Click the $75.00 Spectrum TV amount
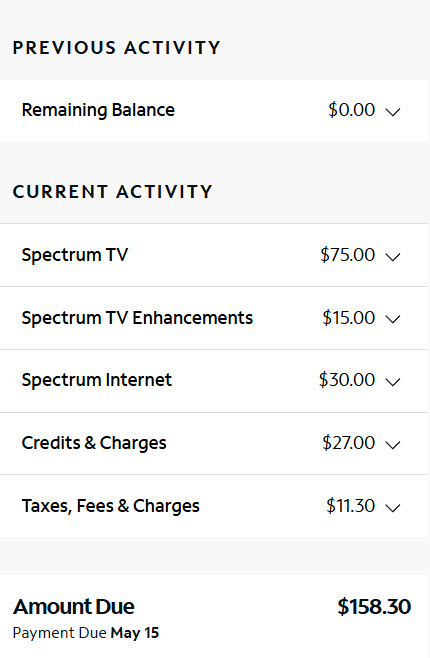Viewport: 430px width, 658px height. (x=347, y=255)
